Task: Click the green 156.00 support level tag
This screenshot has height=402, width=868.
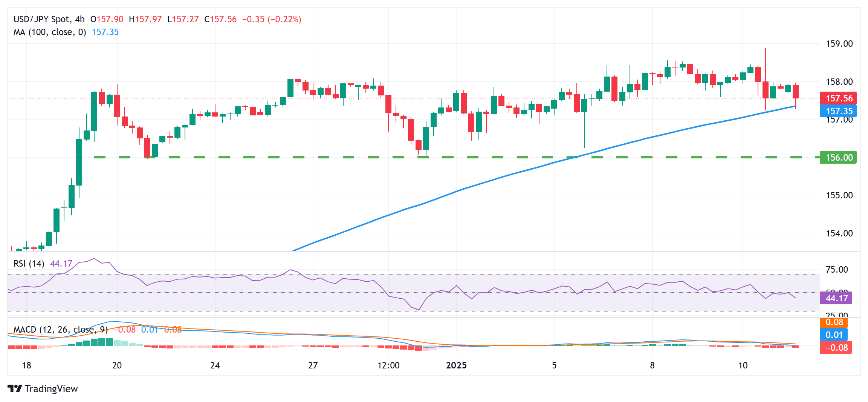Action: (838, 157)
